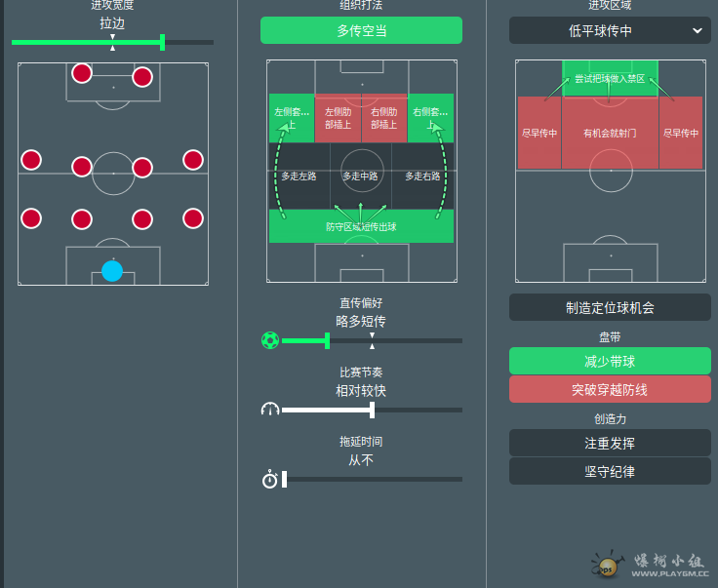Click 制造定位球机会 play for set pieces button
The image size is (718, 588).
point(610,307)
